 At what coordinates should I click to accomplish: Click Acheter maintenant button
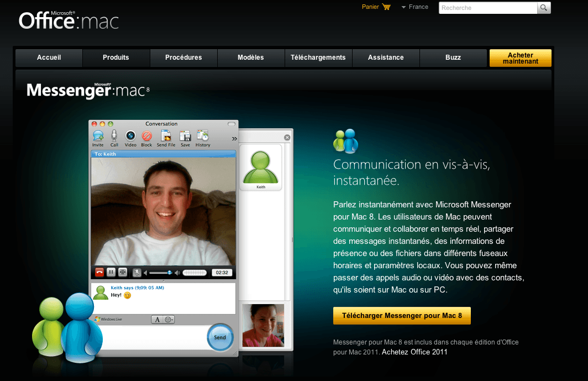[521, 58]
